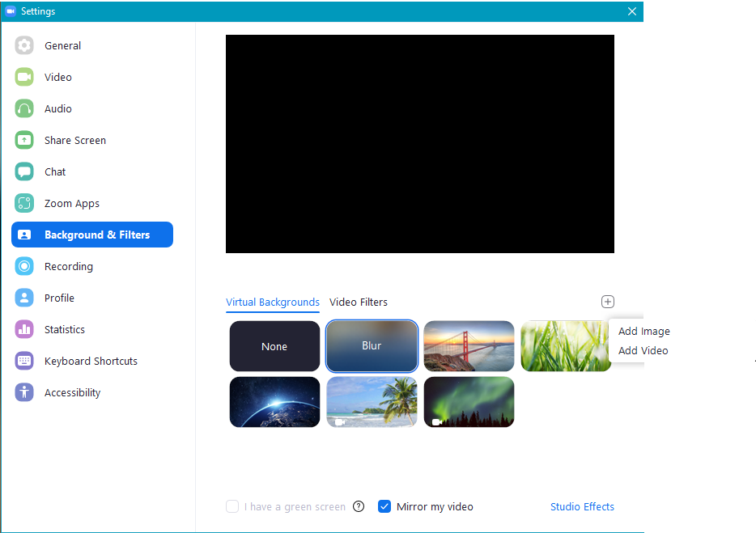The height and width of the screenshot is (533, 756).
Task: Click the plus icon to add background
Action: point(608,302)
